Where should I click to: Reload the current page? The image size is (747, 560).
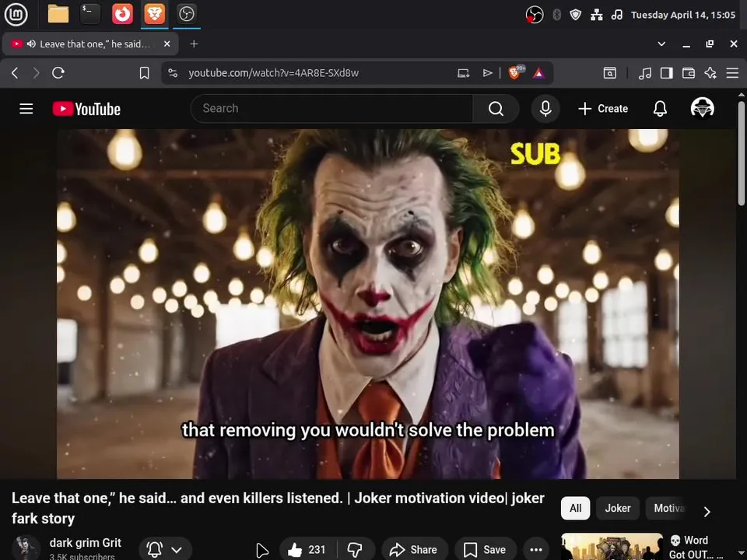[58, 73]
